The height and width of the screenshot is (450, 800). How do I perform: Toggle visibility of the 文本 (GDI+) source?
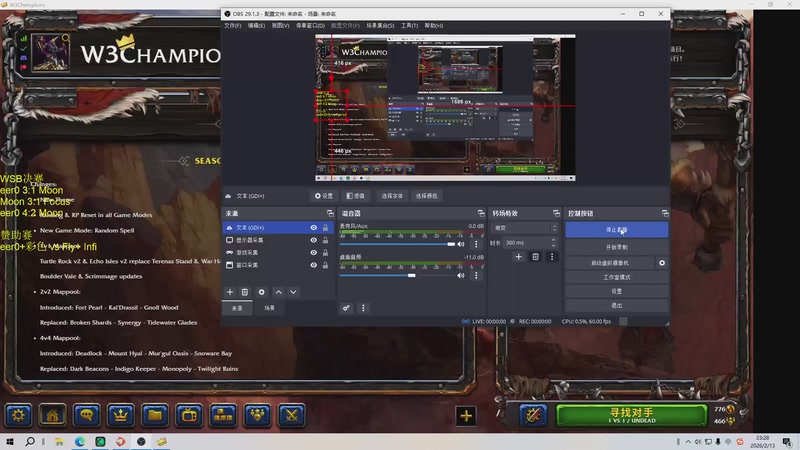tap(314, 228)
